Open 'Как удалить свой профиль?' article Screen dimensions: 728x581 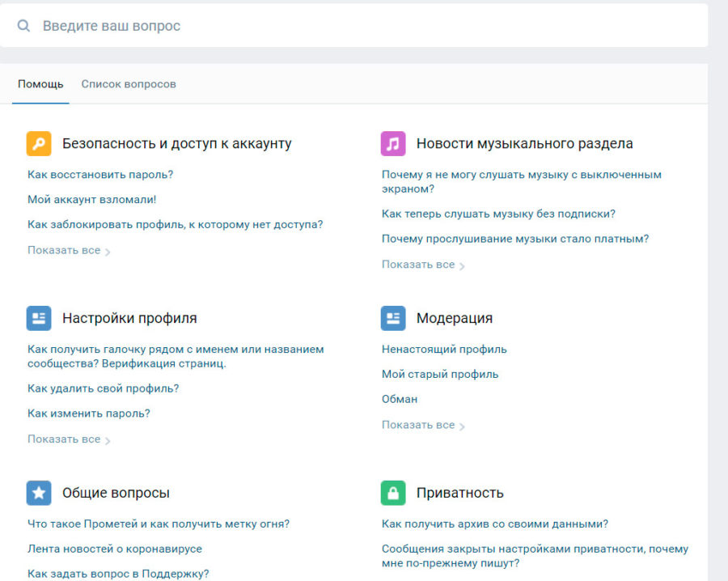pyautogui.click(x=103, y=388)
